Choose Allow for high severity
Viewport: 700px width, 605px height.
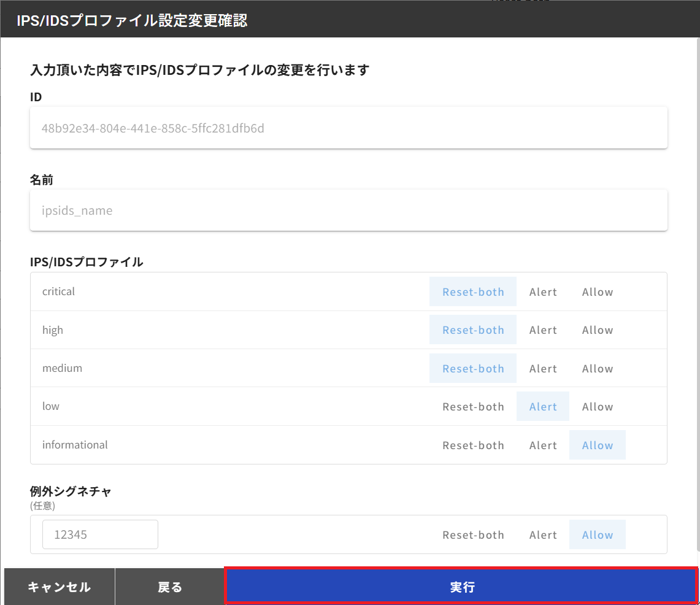[597, 330]
